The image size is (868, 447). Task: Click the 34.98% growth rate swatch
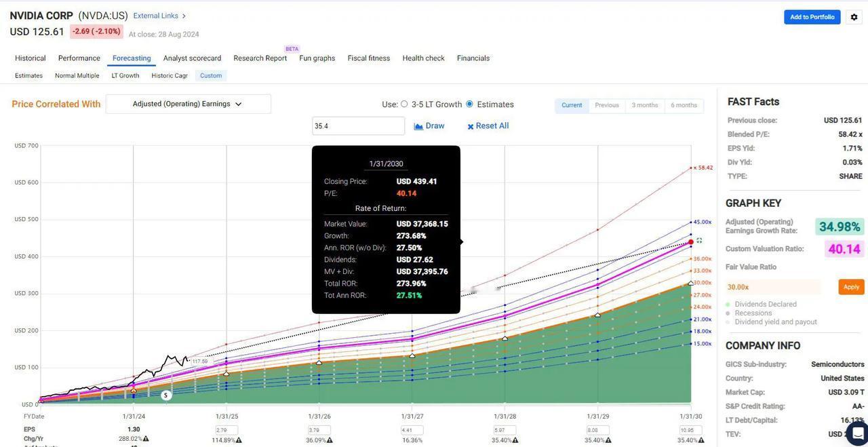(840, 227)
